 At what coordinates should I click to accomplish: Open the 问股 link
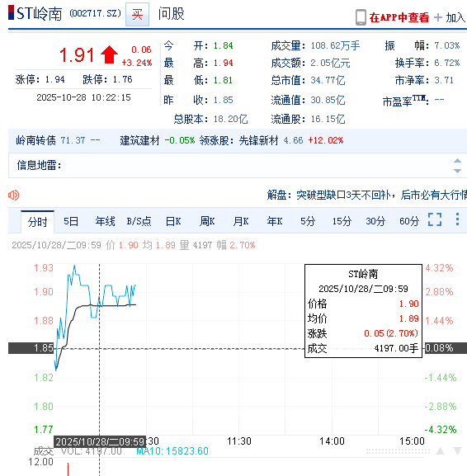point(172,14)
